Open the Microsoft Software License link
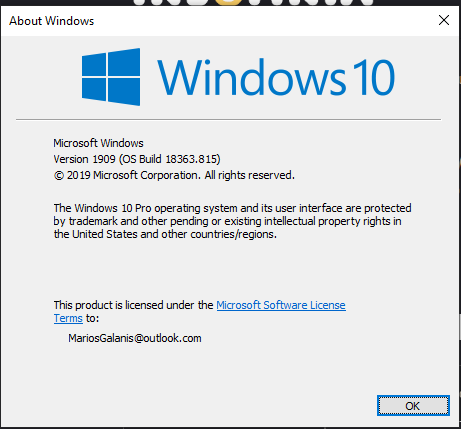461x429 pixels. pyautogui.click(x=281, y=305)
